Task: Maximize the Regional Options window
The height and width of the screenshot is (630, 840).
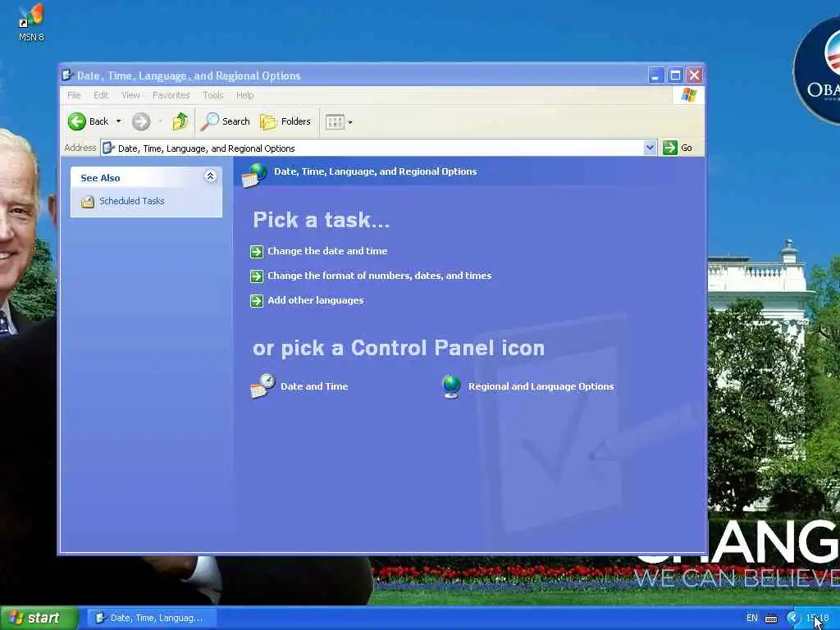Action: 675,75
